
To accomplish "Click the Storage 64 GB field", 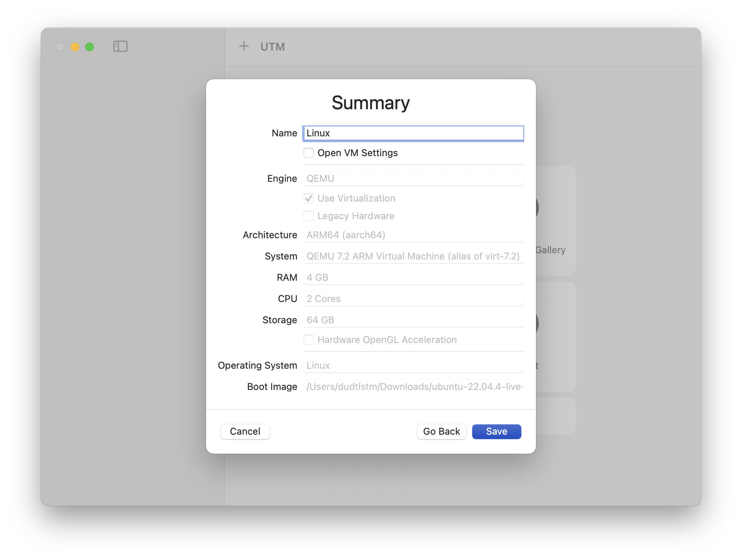I will tap(413, 320).
